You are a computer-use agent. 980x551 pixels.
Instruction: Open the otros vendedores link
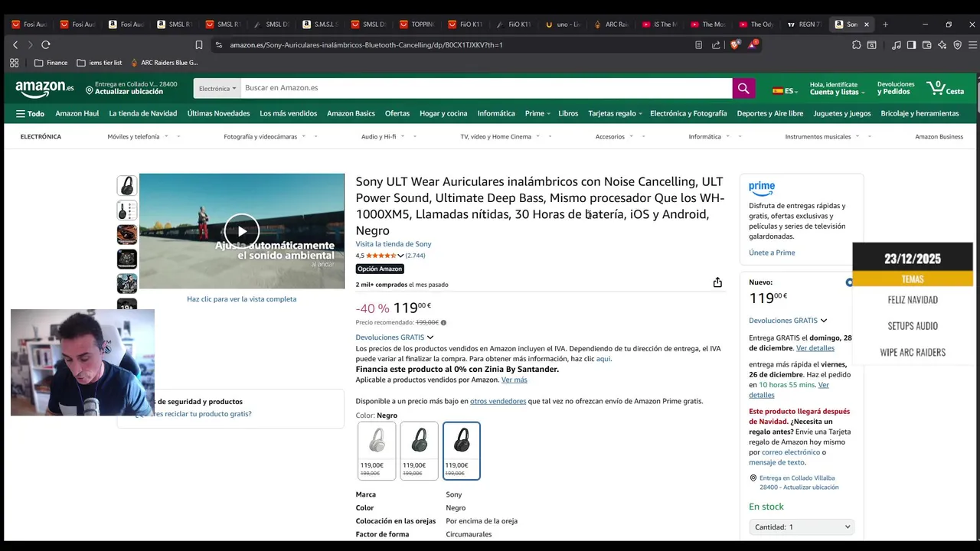click(x=498, y=401)
